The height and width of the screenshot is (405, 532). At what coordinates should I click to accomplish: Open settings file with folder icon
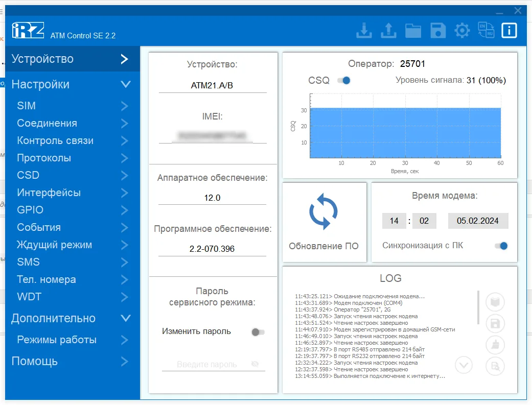pos(413,31)
